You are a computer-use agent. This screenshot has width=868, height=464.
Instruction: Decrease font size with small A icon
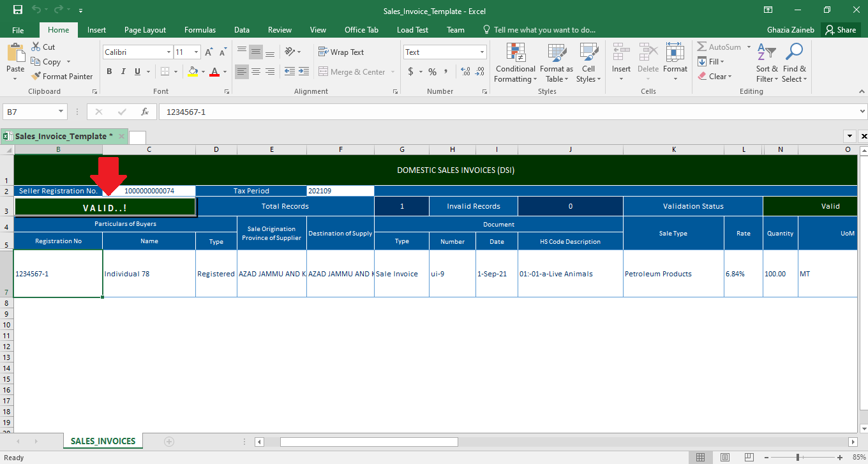tap(223, 52)
